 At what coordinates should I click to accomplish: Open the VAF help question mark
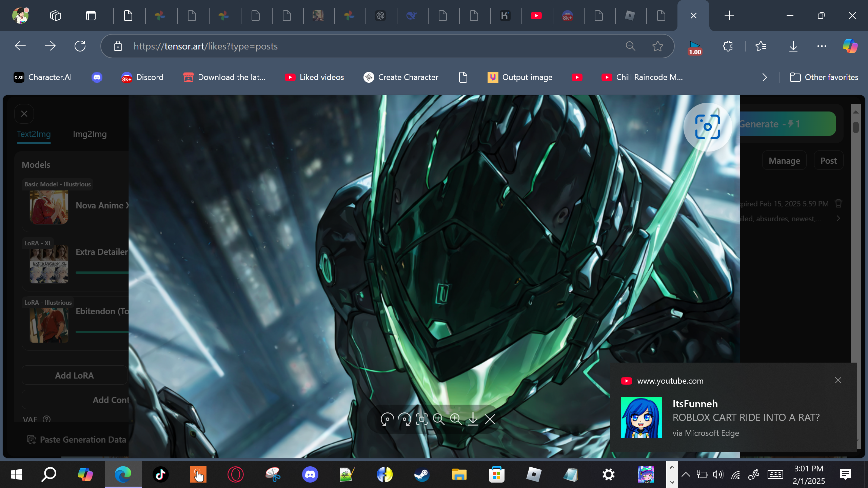47,419
